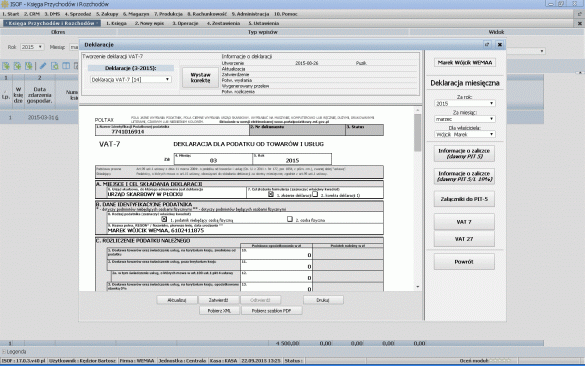Click the scroll-up arrow of declaration preview
This screenshot has width=585, height=366.
click(417, 110)
